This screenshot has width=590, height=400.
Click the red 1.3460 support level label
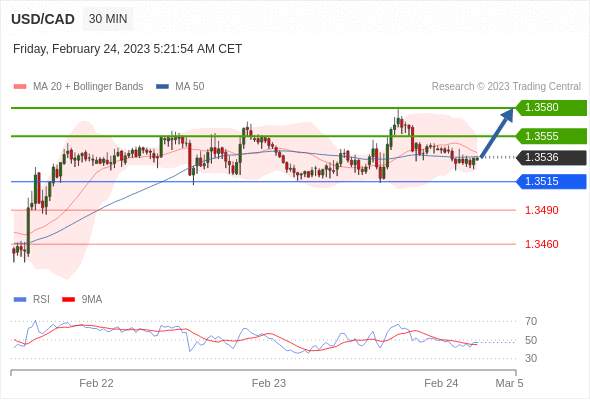pos(541,244)
